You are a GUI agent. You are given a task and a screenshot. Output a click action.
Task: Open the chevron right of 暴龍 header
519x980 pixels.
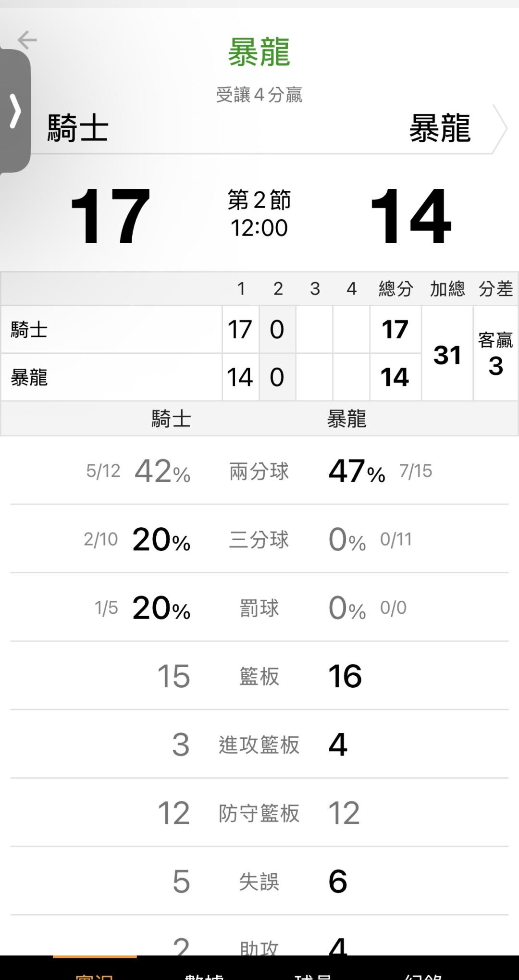tap(500, 128)
